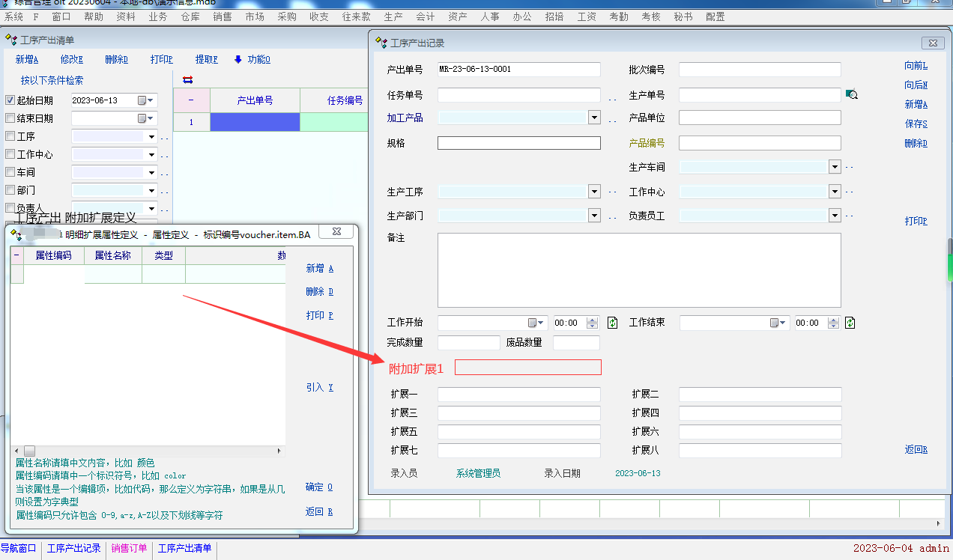
Task: Click the green refresh icon next to 工作结束
Action: click(x=850, y=323)
